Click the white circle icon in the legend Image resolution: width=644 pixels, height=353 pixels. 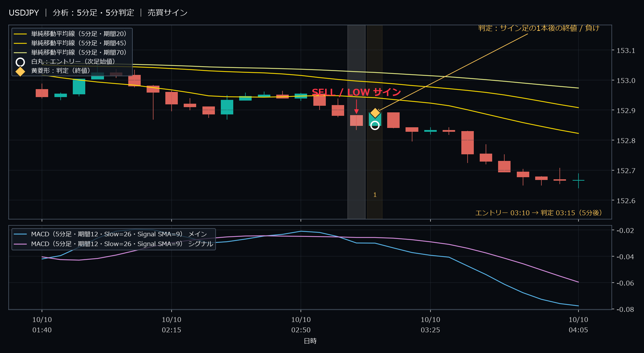20,62
